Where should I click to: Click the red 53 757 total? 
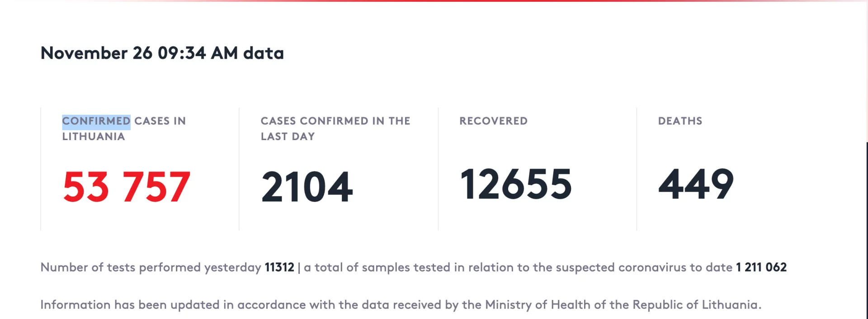pos(127,186)
